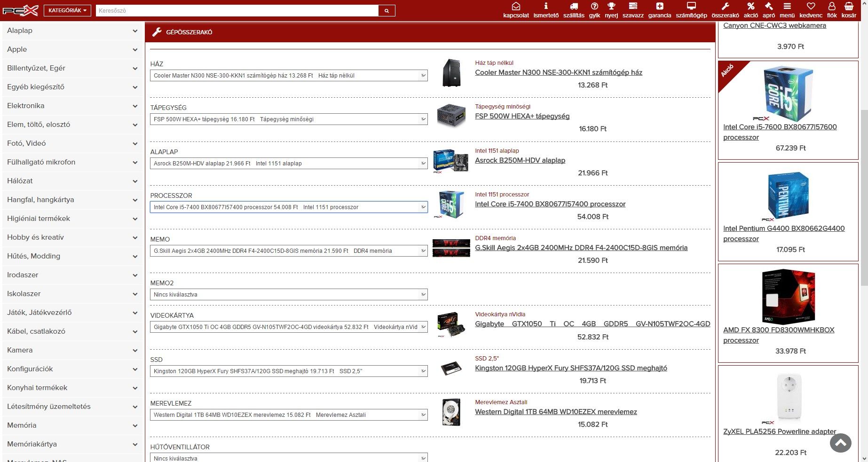Screen dimensions: 868x462
Task: Open the HÁZ case selection dropdown
Action: point(289,76)
